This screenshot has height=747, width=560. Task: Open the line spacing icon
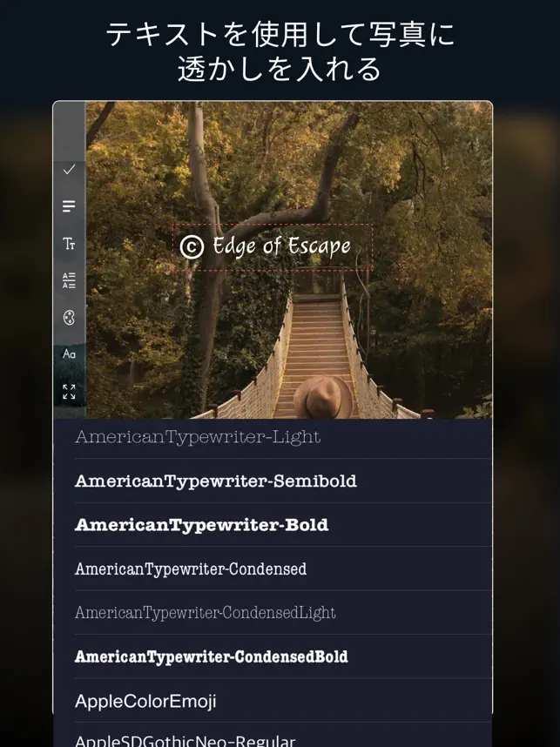click(x=69, y=280)
